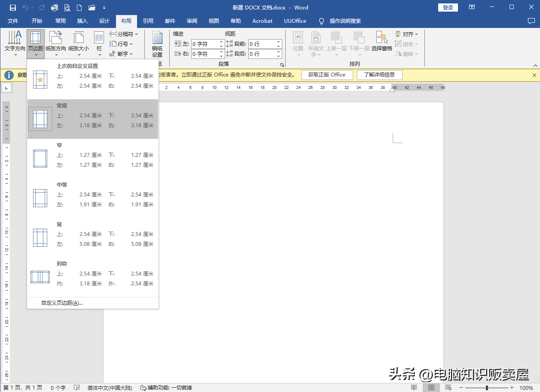
Task: Click Learn more (了解详细信息) button
Action: pos(379,75)
